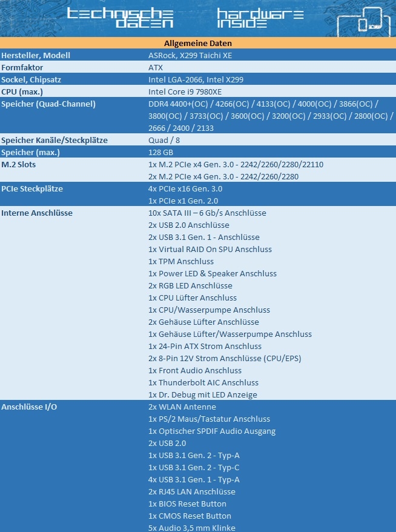Click the 'technische daten' banner title

click(120, 18)
